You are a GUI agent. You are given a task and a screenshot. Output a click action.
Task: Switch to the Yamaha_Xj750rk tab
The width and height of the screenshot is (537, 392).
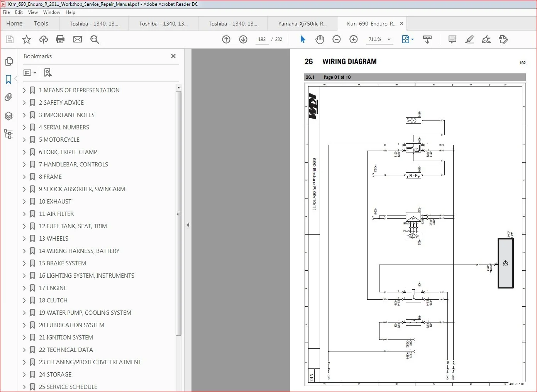(x=302, y=24)
